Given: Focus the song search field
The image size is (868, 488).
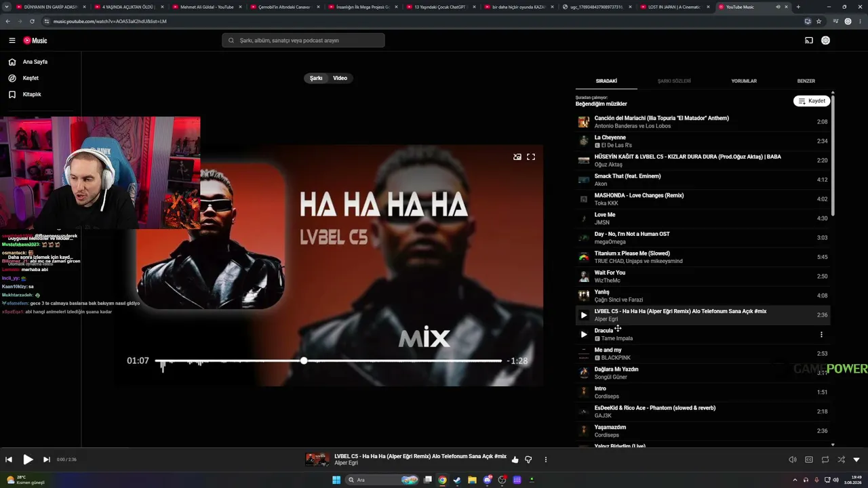Looking at the screenshot, I should 303,41.
